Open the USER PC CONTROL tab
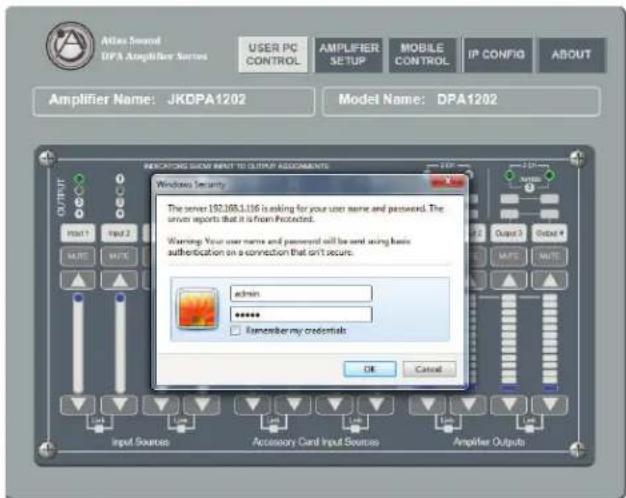This screenshot has width=626, height=498. pyautogui.click(x=273, y=54)
